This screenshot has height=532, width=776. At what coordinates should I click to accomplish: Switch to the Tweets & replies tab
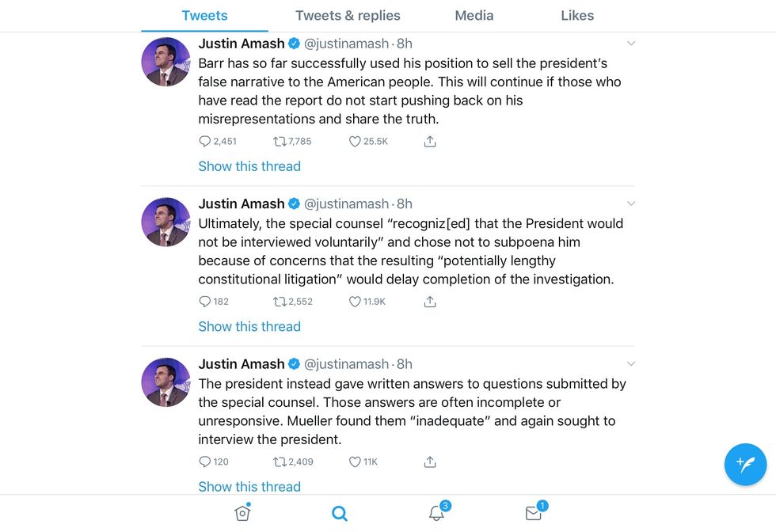(348, 16)
